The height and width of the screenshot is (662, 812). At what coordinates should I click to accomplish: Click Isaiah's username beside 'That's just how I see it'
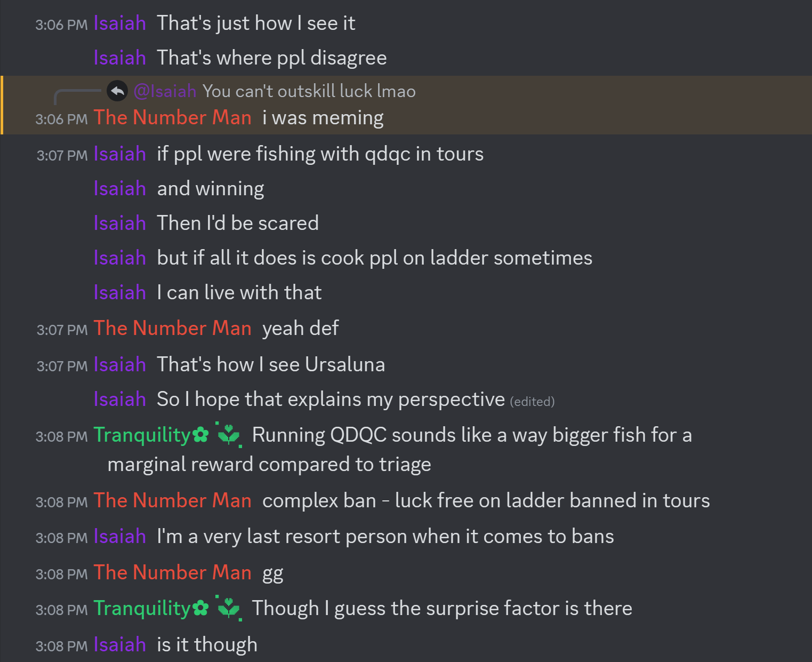[x=119, y=23]
